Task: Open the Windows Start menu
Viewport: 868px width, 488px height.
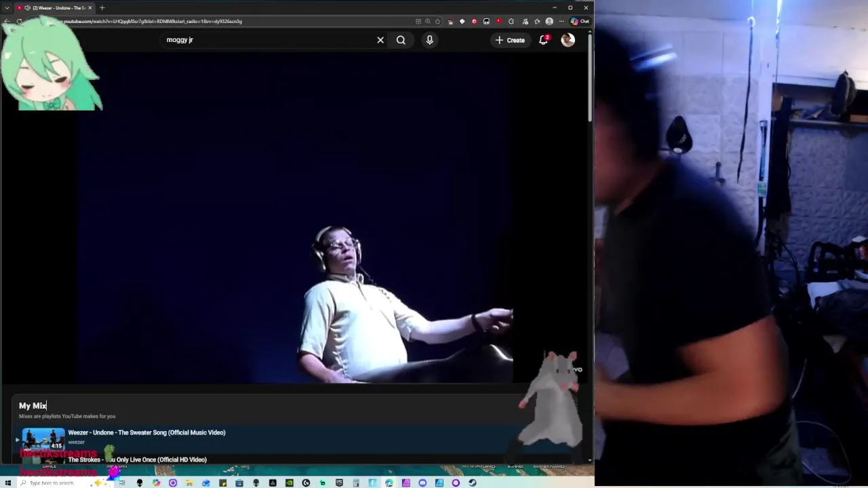Action: [x=7, y=483]
